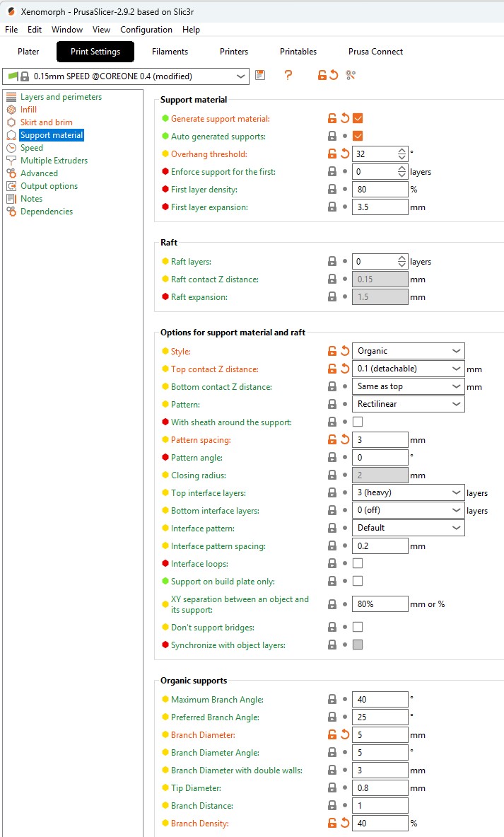Screen dimensions: 504x837
Task: Click the unlock icon for Branch Diameter
Action: (x=332, y=734)
